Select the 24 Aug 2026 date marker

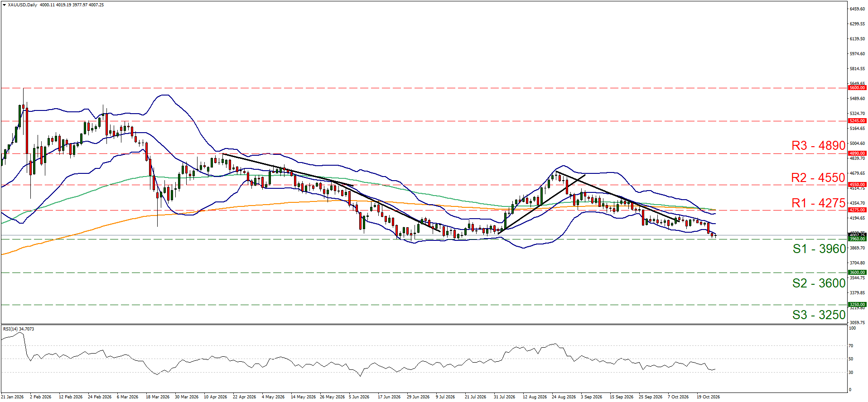point(564,397)
